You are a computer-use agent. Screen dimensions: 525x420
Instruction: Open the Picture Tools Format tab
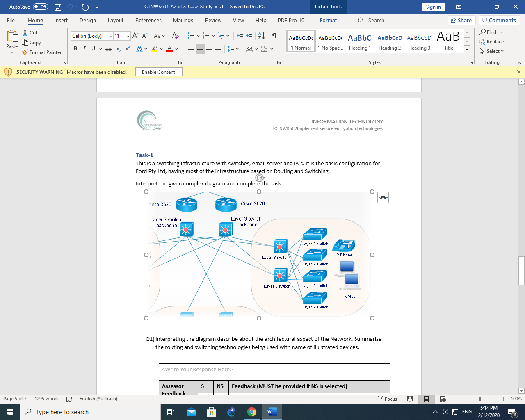(x=328, y=20)
